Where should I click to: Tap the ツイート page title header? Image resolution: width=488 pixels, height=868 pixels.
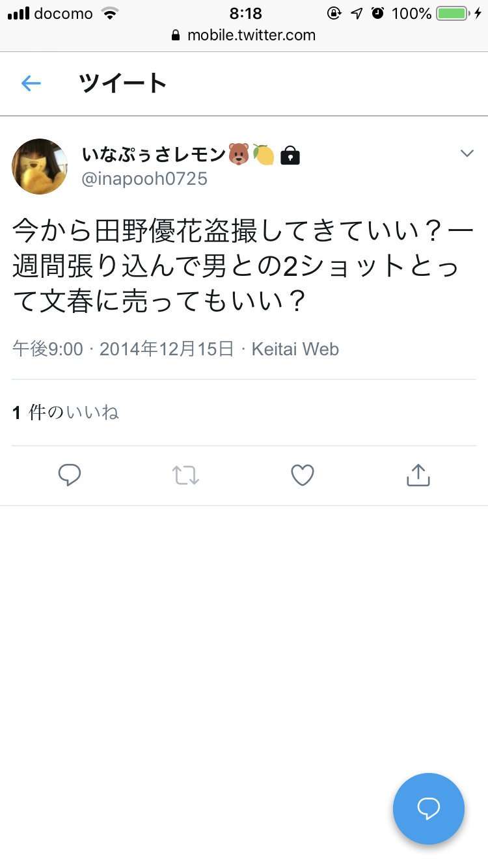click(x=123, y=83)
